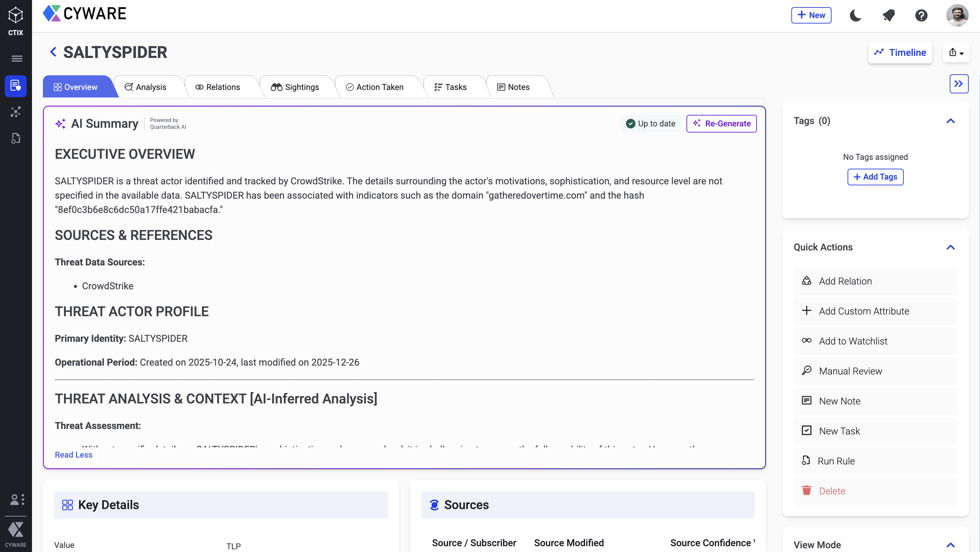The image size is (980, 552).
Task: Click the Re-Generate summary button
Action: (721, 124)
